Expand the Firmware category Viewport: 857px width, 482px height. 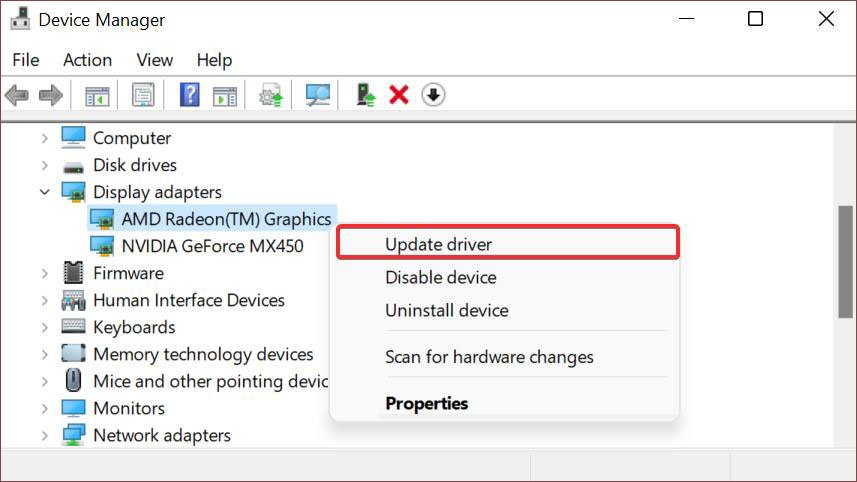45,273
